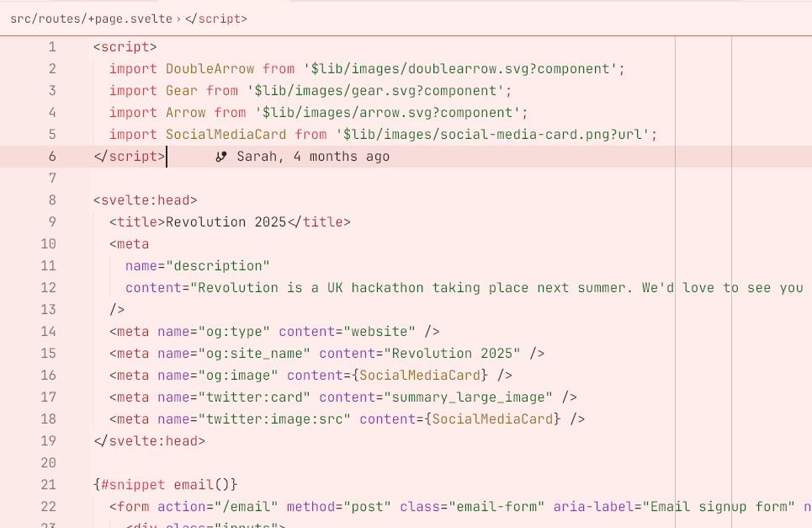Click the action="/email" form attribute

pyautogui.click(x=218, y=506)
